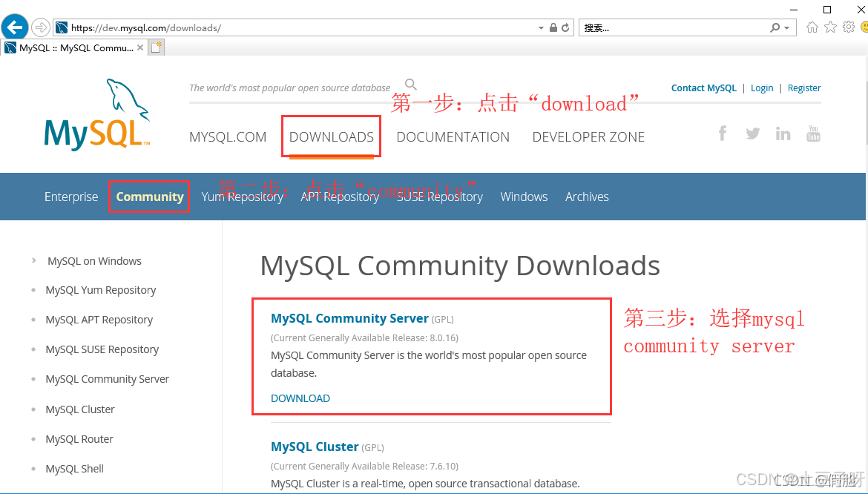Viewport: 868px width, 494px height.
Task: Open MySQL Router sidebar link
Action: 79,439
